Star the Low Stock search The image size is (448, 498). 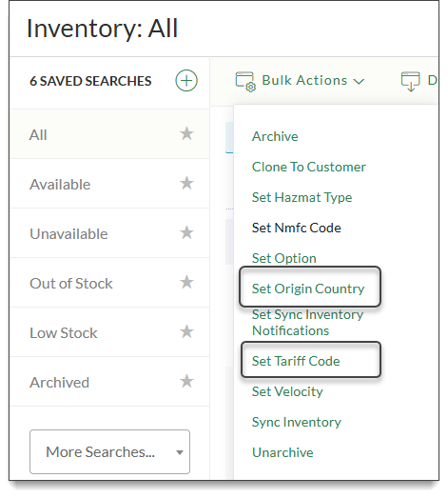coord(186,331)
